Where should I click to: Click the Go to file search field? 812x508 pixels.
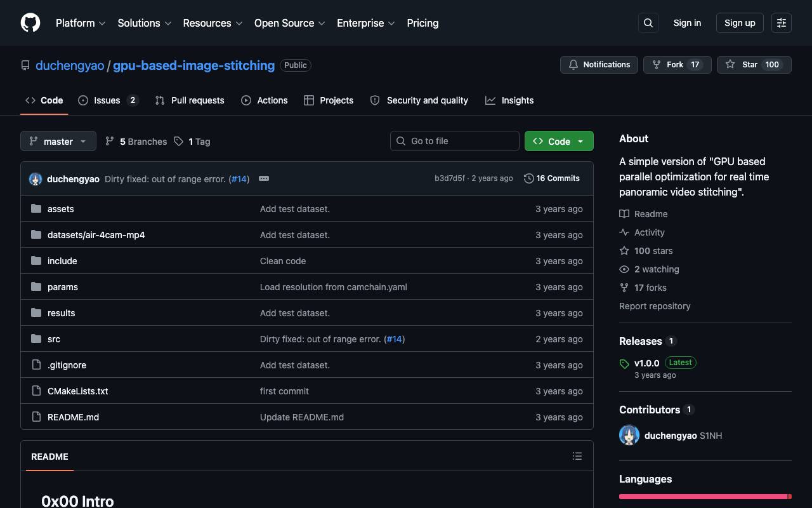455,141
